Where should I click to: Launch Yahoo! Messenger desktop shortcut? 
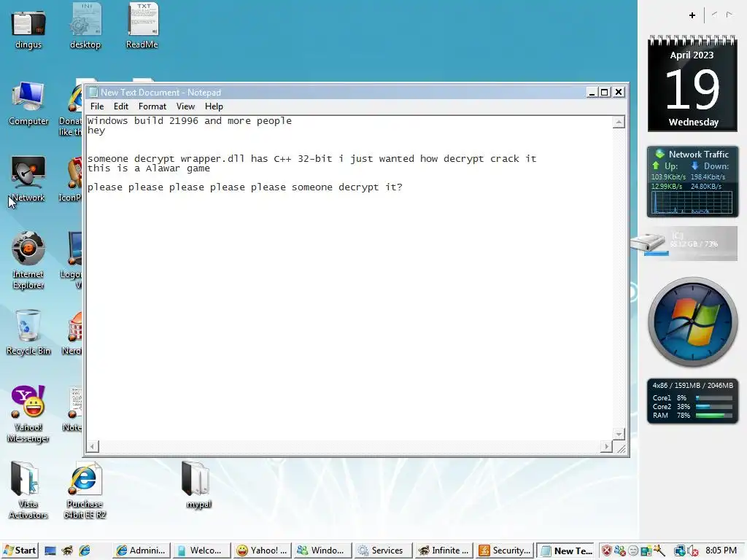pos(28,413)
